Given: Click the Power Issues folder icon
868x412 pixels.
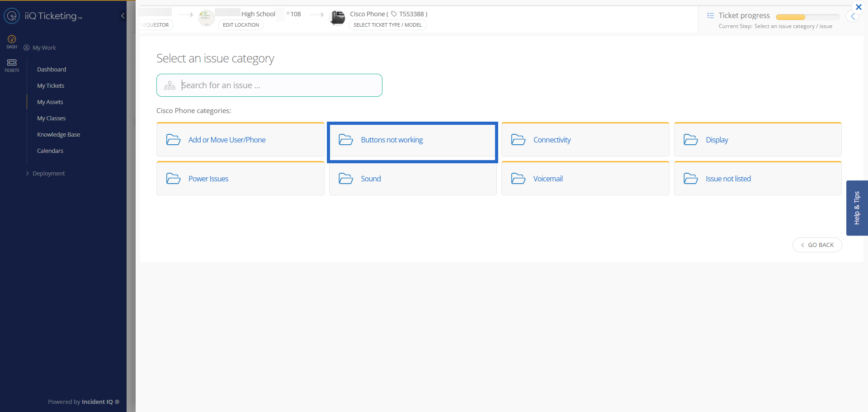Looking at the screenshot, I should tap(173, 179).
